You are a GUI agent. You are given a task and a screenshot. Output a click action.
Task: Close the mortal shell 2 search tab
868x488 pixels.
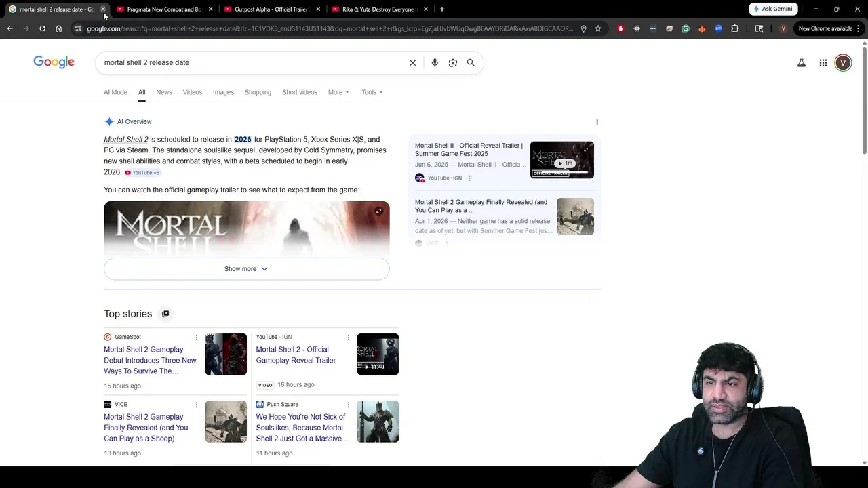103,9
